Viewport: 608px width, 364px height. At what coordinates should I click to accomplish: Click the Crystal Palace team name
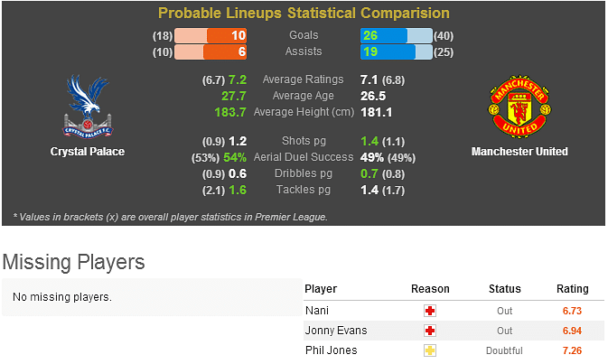(x=88, y=152)
